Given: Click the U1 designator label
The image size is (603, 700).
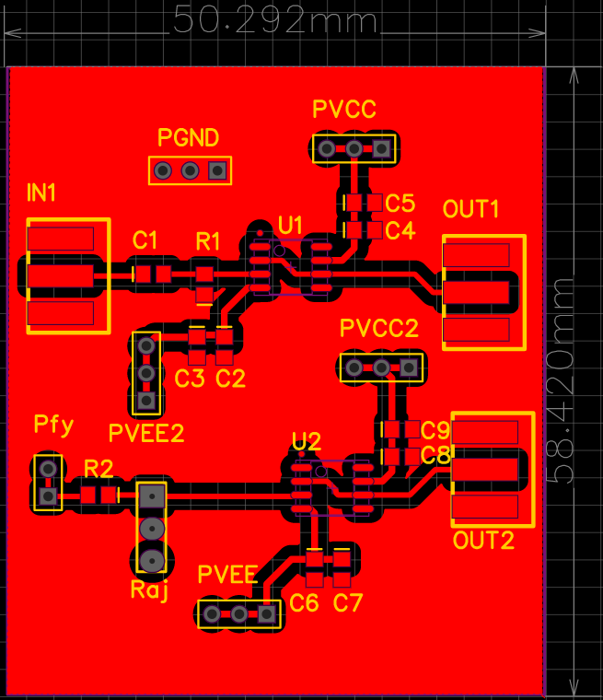Looking at the screenshot, I should 291,225.
